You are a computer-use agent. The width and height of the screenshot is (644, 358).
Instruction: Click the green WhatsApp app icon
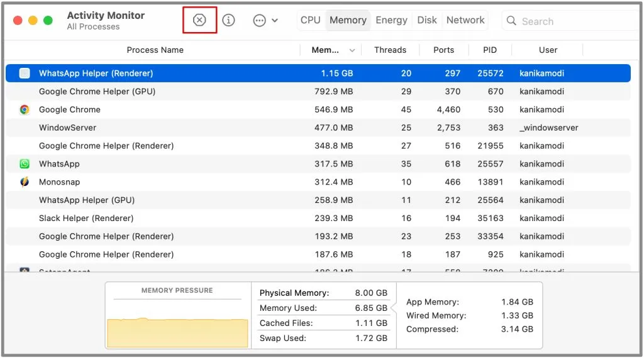[25, 164]
